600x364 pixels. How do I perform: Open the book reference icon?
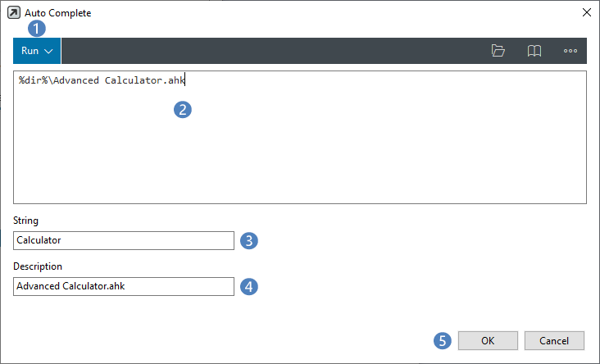pos(534,51)
